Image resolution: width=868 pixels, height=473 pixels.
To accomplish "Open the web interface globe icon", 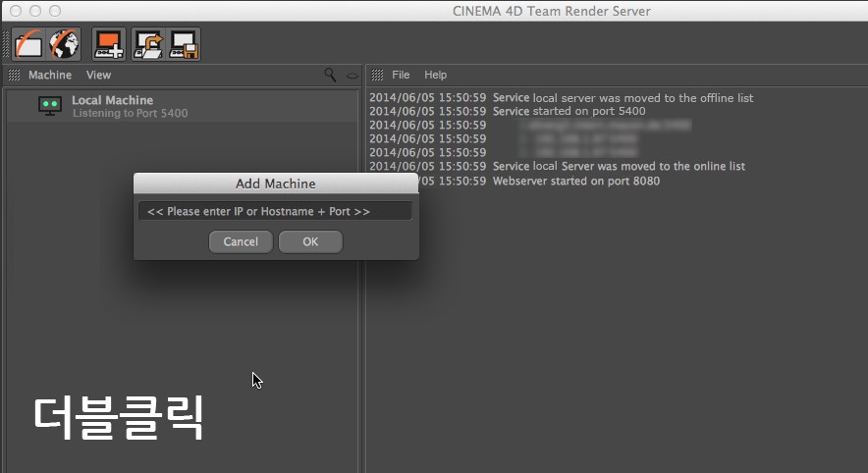I will point(64,44).
